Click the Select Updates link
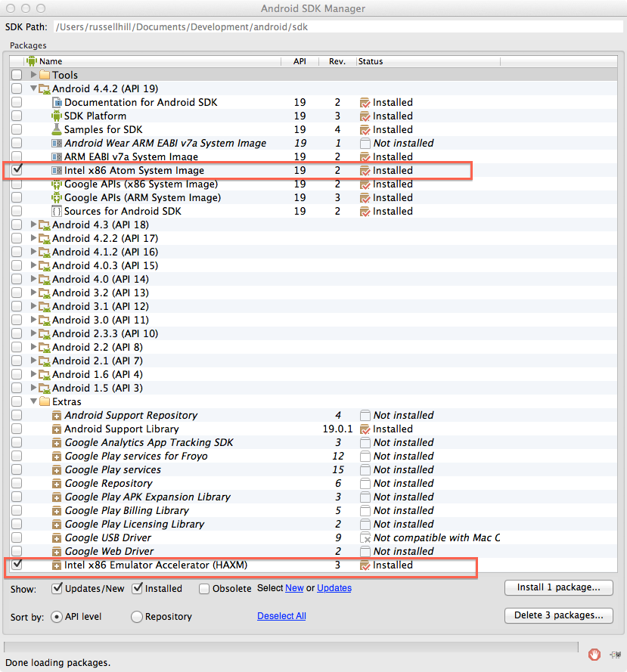The image size is (627, 672). click(x=334, y=588)
